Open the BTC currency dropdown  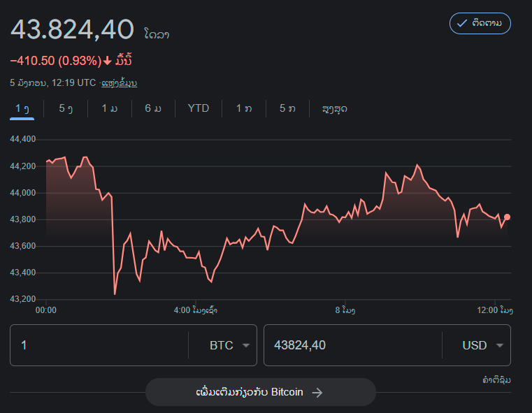coord(229,345)
